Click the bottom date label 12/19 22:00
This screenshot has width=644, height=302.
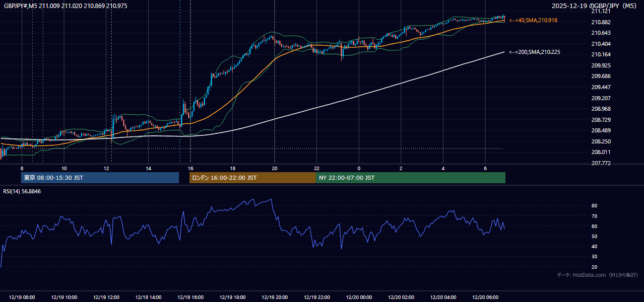[x=317, y=297]
